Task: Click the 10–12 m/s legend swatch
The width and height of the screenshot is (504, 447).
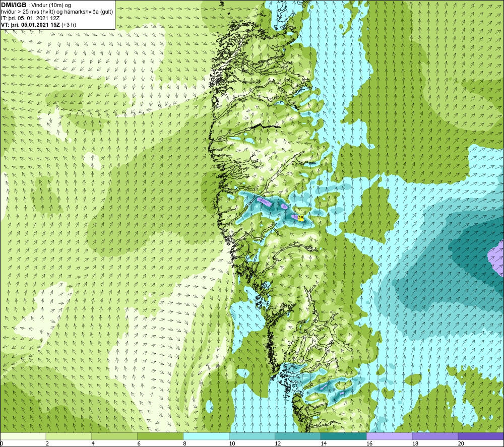Action: pos(251,436)
